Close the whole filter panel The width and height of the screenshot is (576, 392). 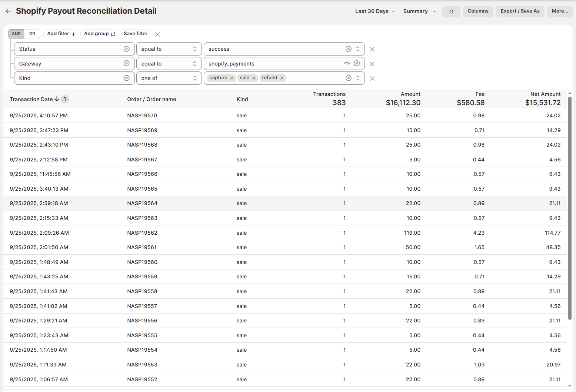click(157, 34)
